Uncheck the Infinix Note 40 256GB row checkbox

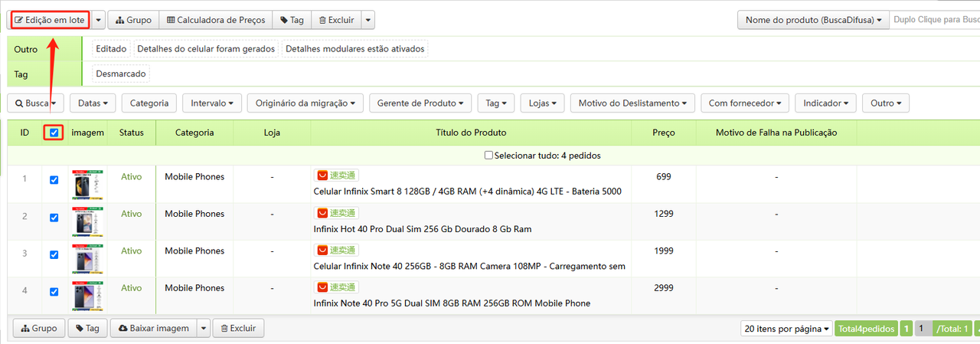[x=54, y=254]
